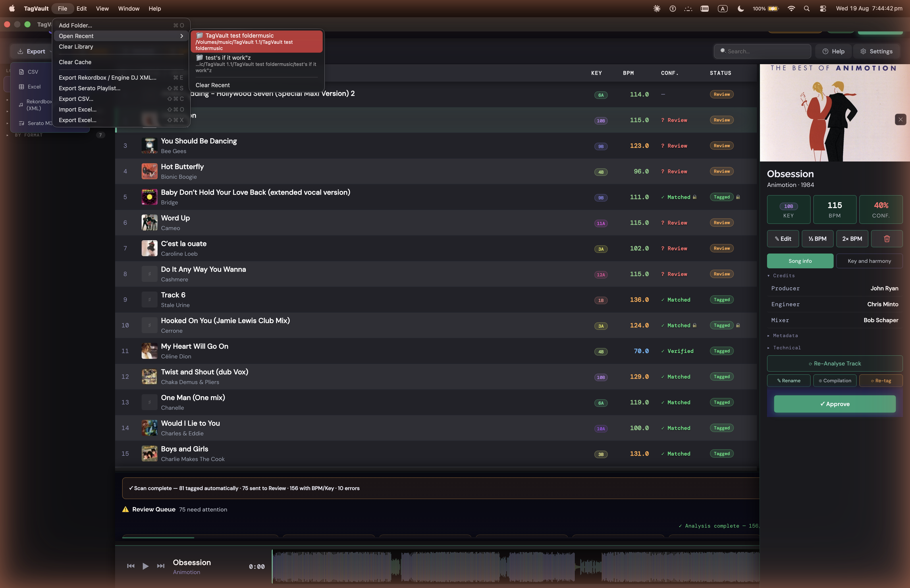
Task: Switch to the Song info tab
Action: [x=800, y=261]
